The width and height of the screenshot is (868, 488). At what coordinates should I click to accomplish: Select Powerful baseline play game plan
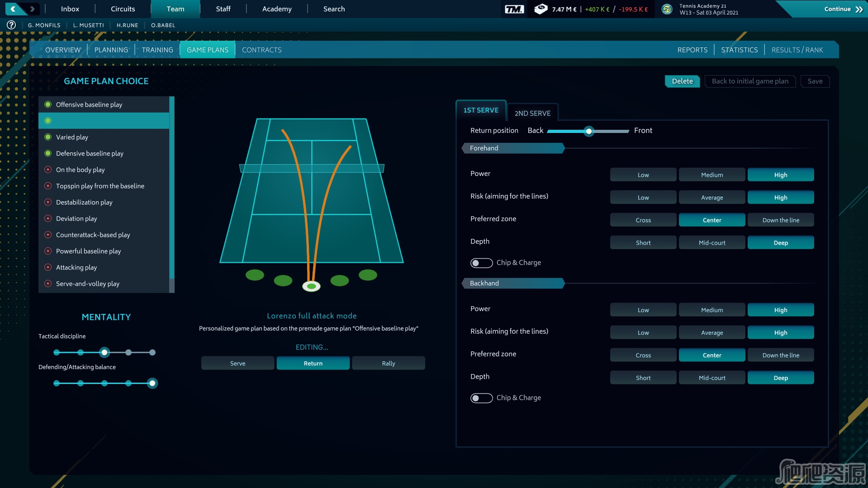coord(104,251)
